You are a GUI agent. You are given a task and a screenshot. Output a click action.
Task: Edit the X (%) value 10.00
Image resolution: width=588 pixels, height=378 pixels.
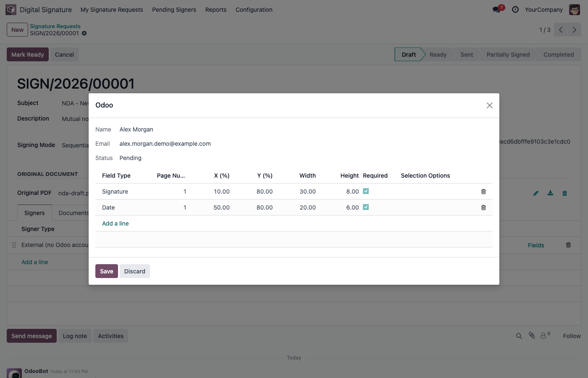[x=222, y=192]
